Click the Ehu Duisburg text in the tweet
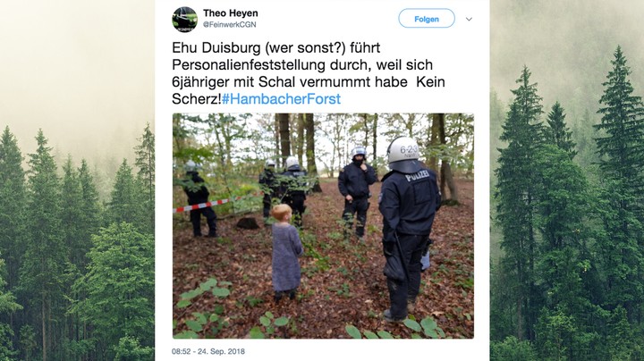This screenshot has width=644, height=361. click(216, 47)
